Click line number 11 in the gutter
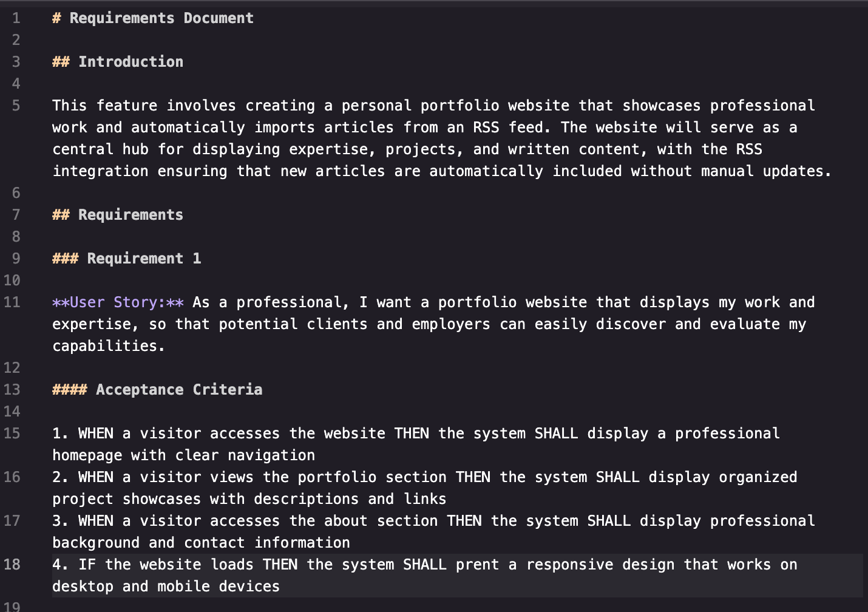 12,302
